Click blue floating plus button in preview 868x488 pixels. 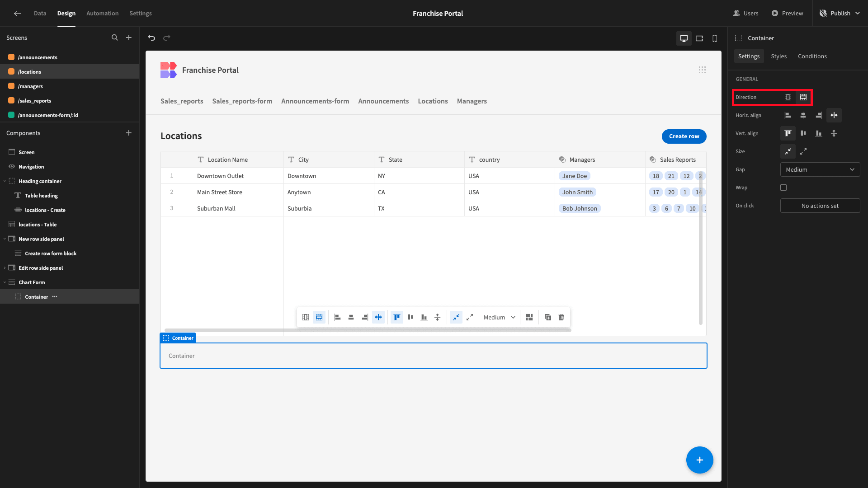tap(700, 460)
